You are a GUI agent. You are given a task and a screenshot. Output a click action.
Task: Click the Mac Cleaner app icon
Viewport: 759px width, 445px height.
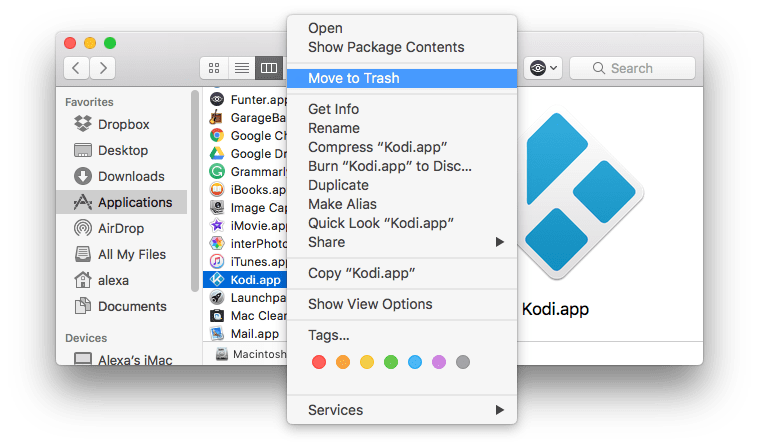[217, 316]
